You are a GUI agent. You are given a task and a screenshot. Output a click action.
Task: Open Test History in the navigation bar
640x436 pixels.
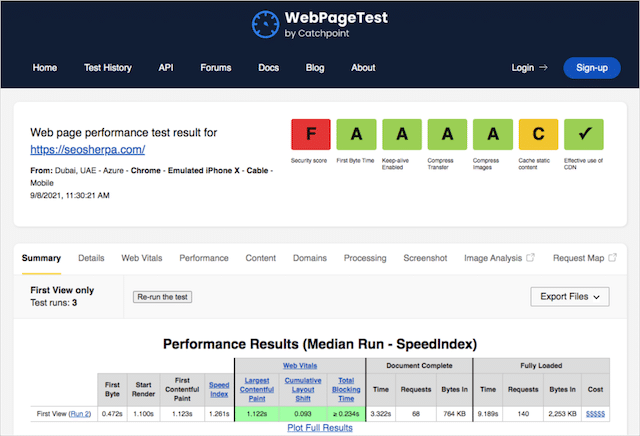tap(108, 68)
